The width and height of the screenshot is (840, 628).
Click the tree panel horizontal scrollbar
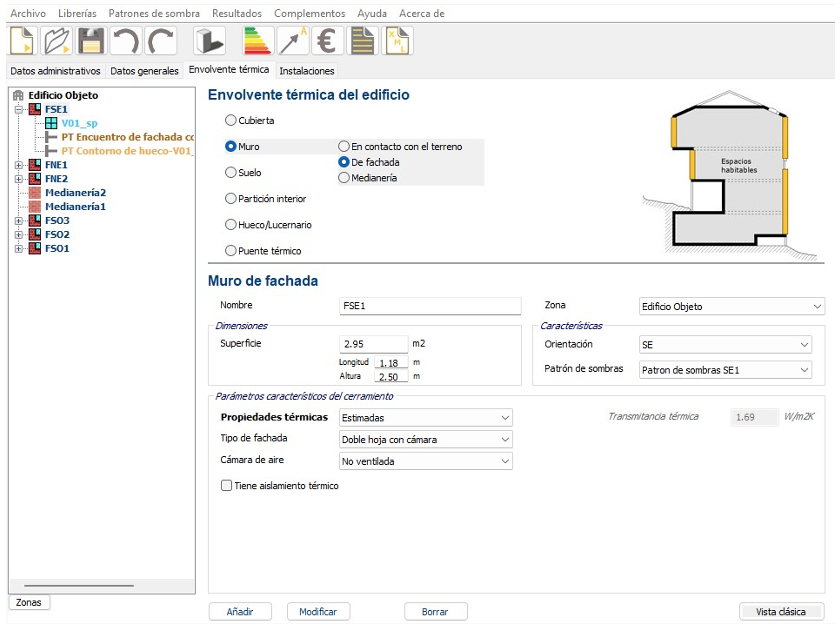78,585
